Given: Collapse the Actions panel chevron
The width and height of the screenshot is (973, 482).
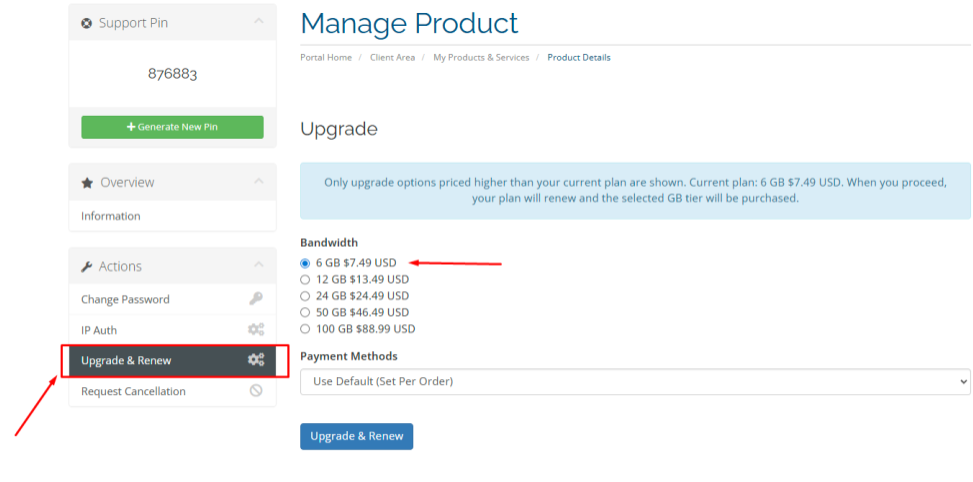Looking at the screenshot, I should [259, 265].
